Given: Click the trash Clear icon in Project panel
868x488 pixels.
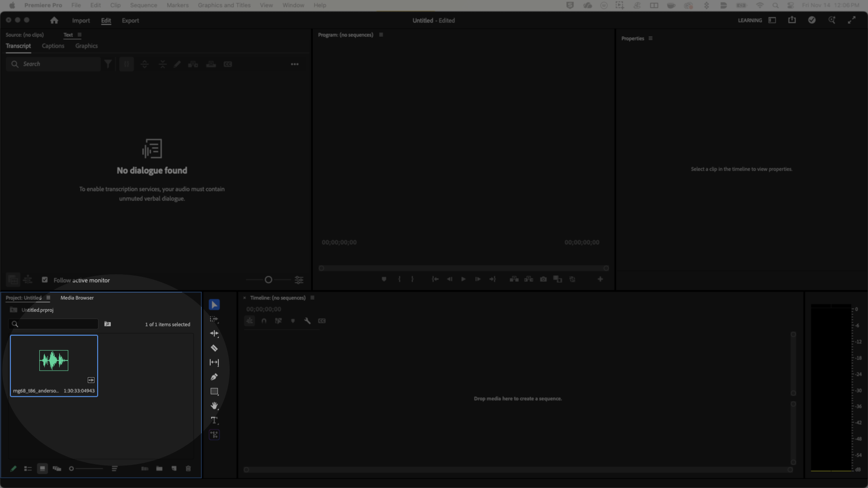Looking at the screenshot, I should pos(189,469).
